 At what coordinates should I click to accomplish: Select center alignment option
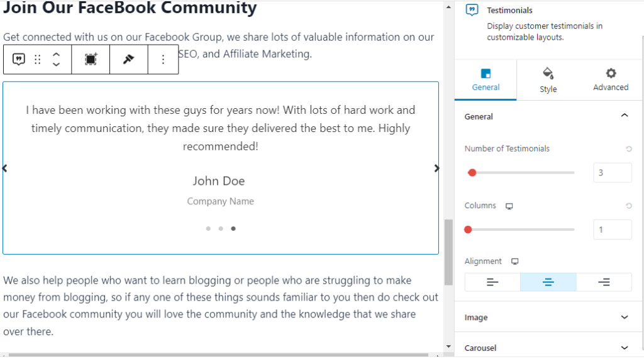pos(548,282)
